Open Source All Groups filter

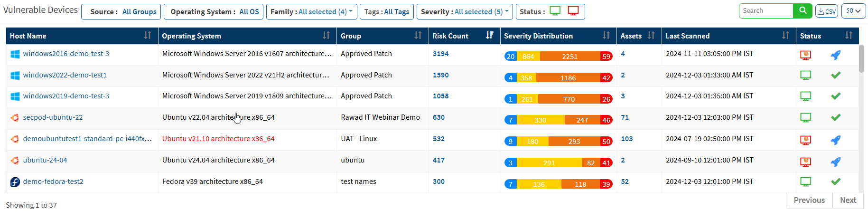(121, 12)
